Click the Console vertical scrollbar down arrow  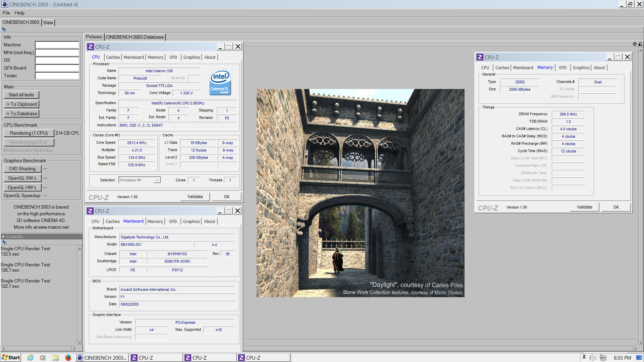coord(79,343)
